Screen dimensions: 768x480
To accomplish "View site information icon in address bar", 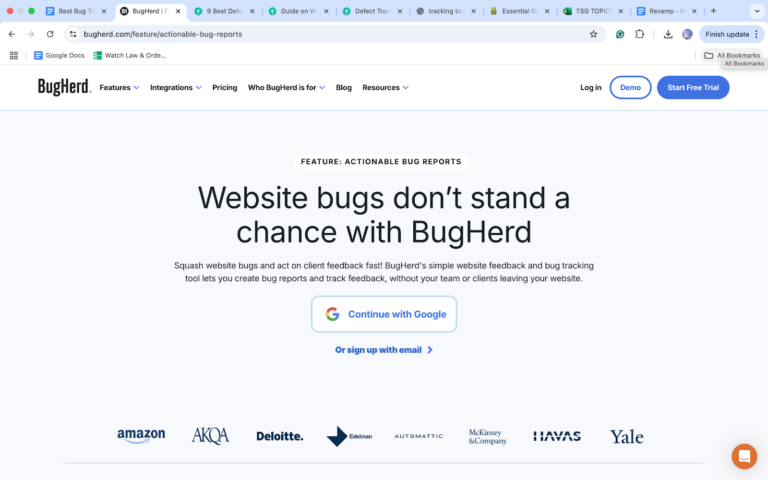I will click(73, 34).
